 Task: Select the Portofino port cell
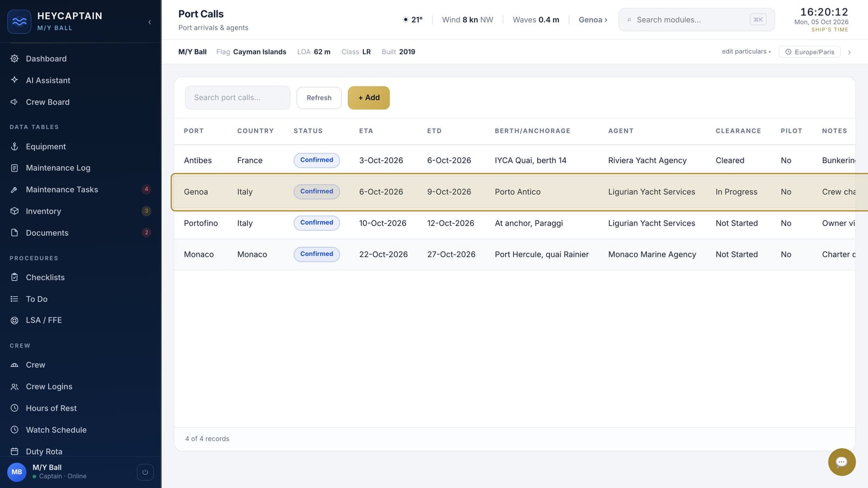click(201, 223)
